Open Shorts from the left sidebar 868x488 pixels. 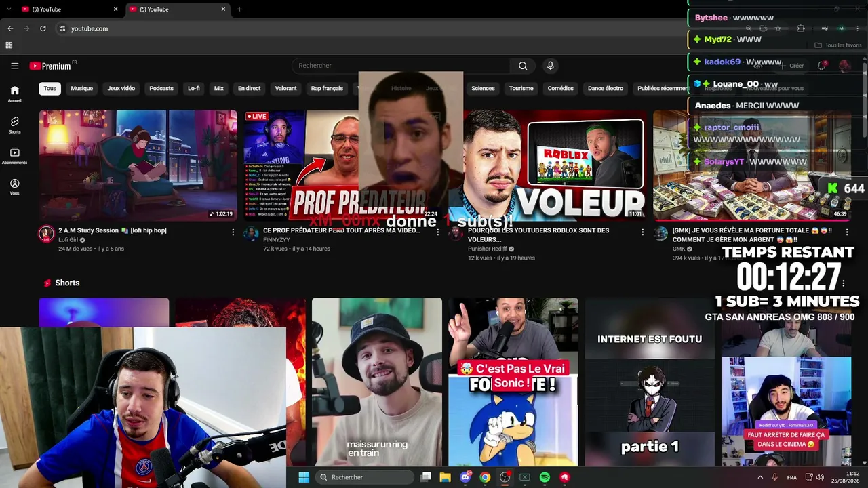14,125
